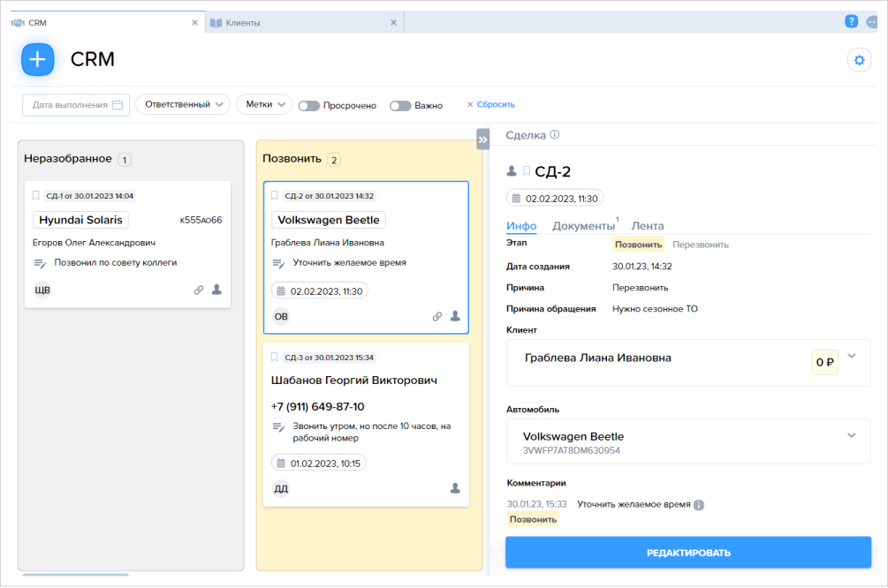Toggle the Просрочено switch
Image resolution: width=888 pixels, height=588 pixels.
coord(309,106)
